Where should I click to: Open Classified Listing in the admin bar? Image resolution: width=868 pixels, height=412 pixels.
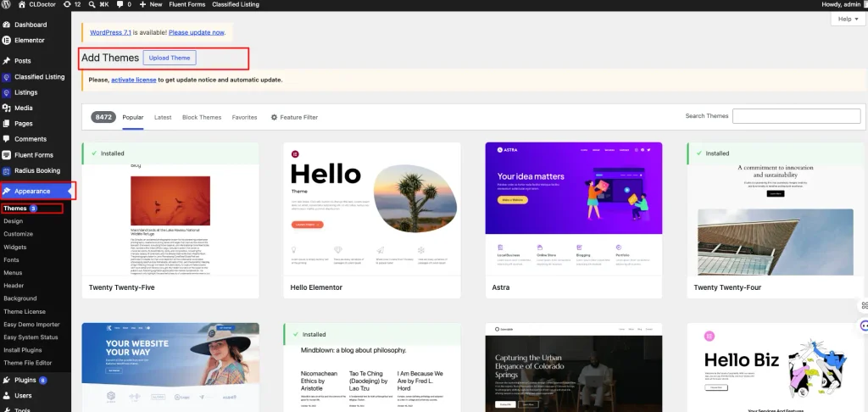pyautogui.click(x=236, y=4)
